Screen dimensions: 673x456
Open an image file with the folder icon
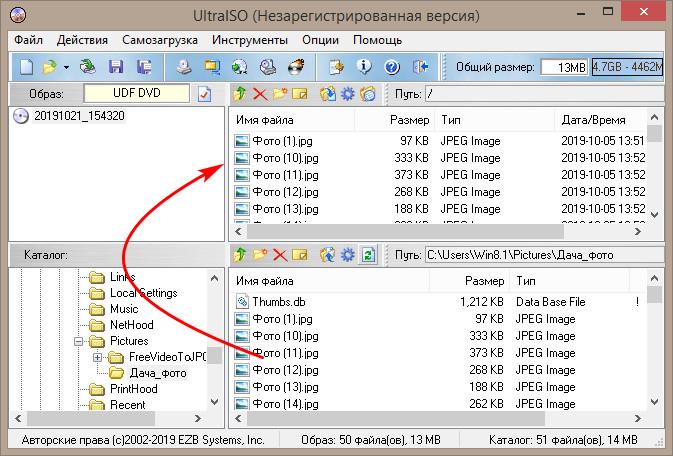50,67
